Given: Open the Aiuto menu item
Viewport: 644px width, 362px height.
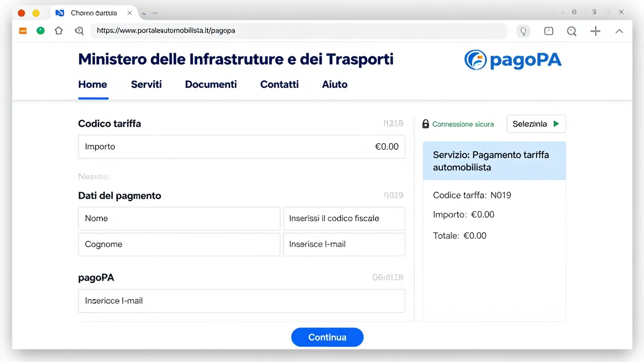Looking at the screenshot, I should (335, 84).
